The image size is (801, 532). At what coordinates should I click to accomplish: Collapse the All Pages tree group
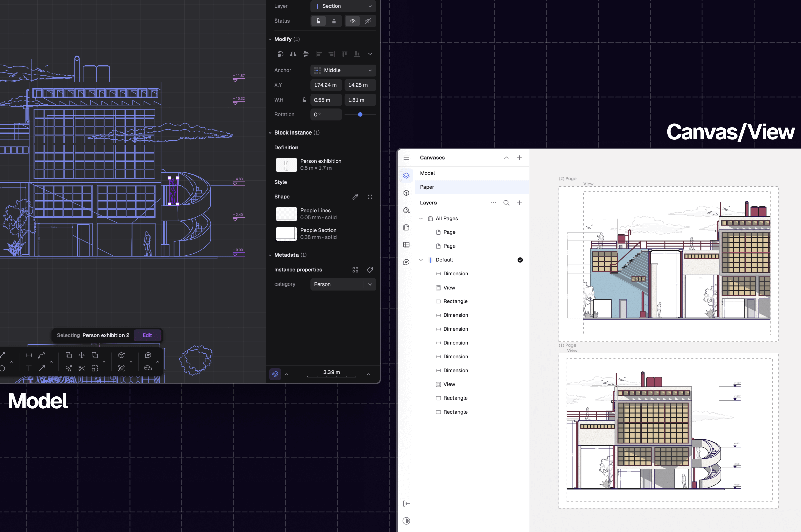421,219
